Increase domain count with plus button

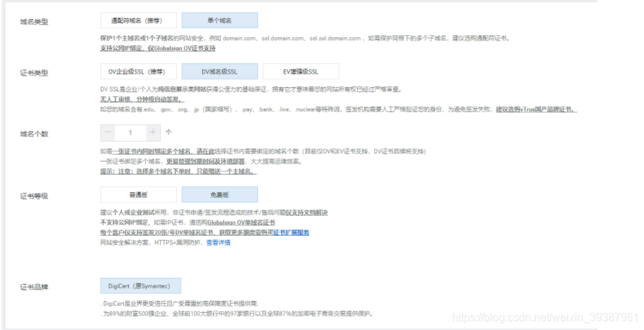tap(153, 132)
